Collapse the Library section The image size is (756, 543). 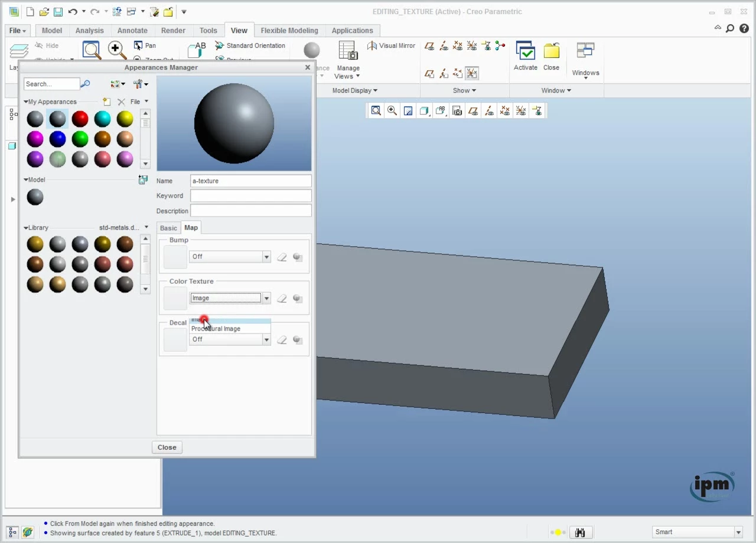click(26, 227)
